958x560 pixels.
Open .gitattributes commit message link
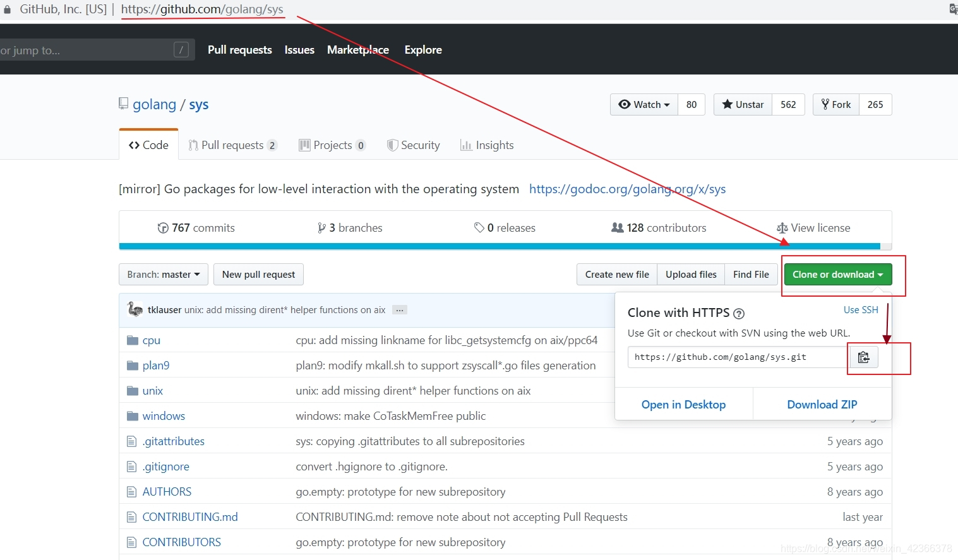pos(410,441)
